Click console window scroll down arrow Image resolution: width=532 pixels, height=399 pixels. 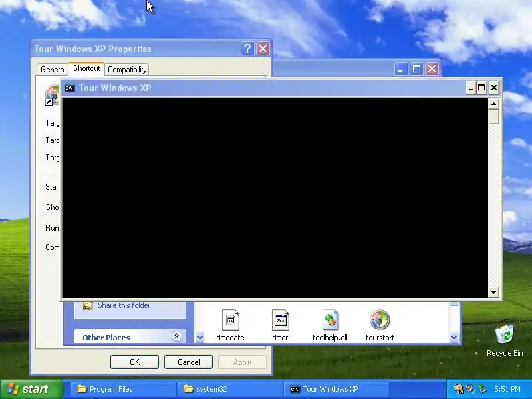[493, 292]
